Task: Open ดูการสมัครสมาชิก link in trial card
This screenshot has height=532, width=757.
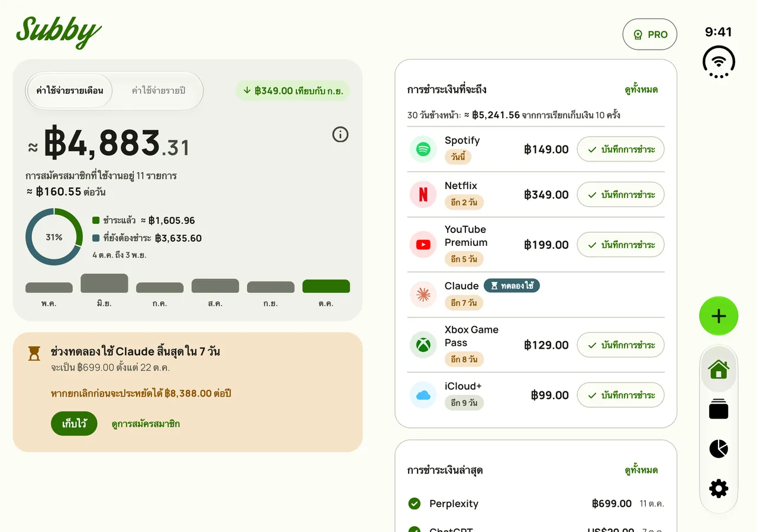Action: pos(145,424)
